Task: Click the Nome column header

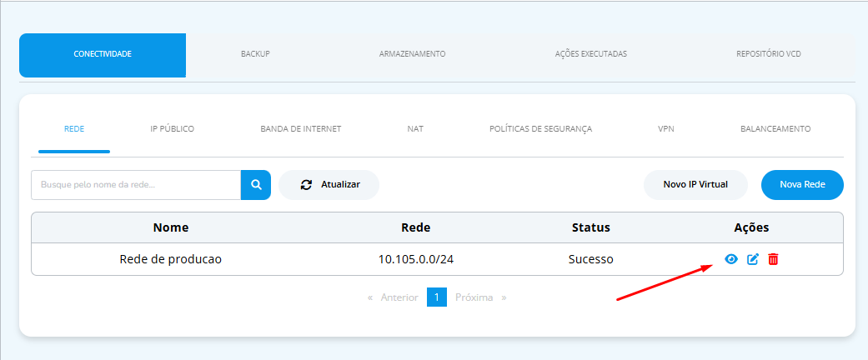Action: (170, 227)
